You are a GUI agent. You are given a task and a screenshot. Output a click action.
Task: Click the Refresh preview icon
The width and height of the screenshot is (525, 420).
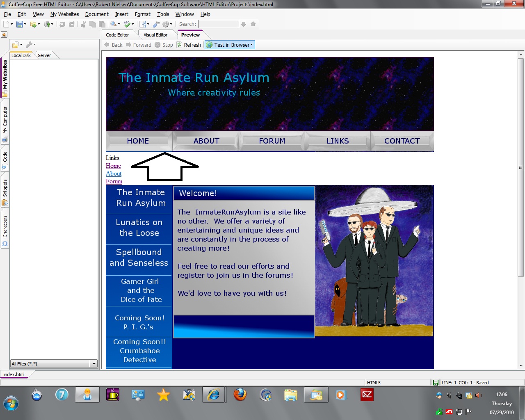(179, 45)
